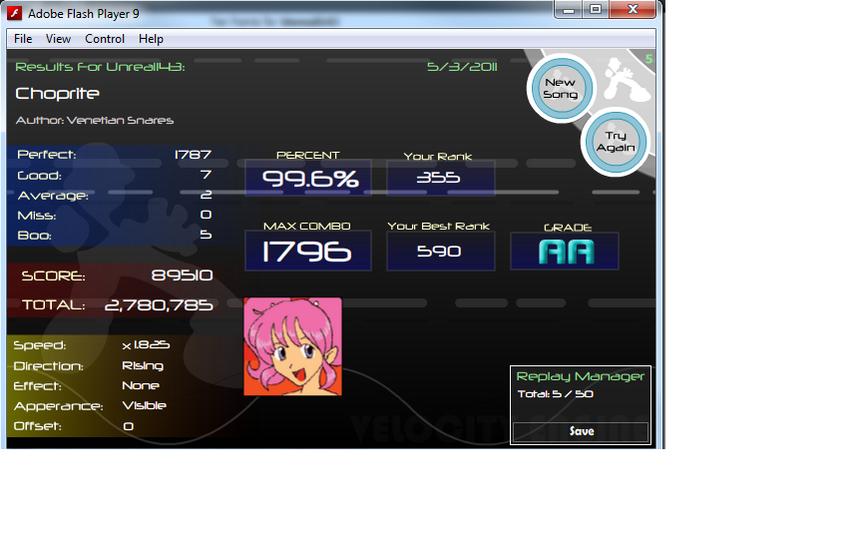The image size is (862, 539).
Task: Click the Your Best Rank 590 box
Action: coord(440,251)
